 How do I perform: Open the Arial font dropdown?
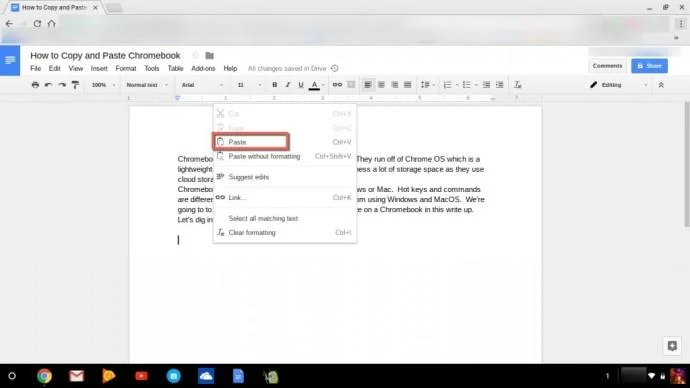coord(202,85)
